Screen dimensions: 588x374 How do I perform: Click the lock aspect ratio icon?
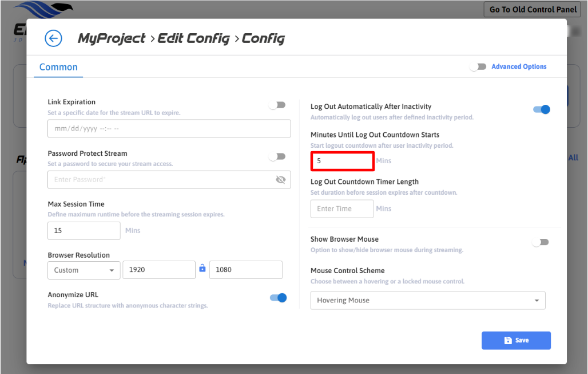202,268
